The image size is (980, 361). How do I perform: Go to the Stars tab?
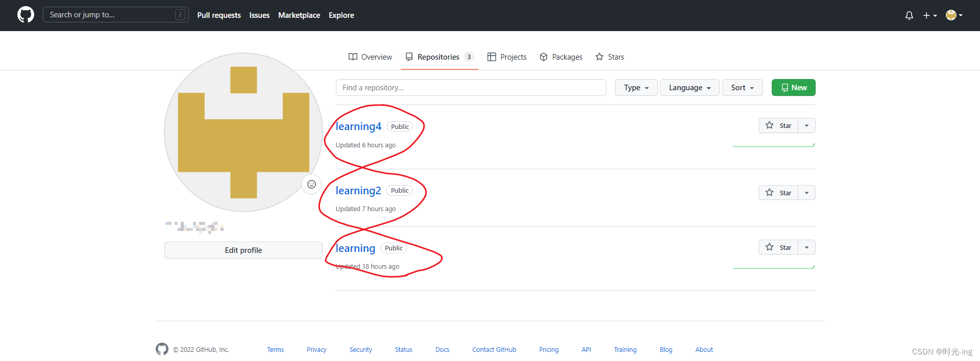609,57
